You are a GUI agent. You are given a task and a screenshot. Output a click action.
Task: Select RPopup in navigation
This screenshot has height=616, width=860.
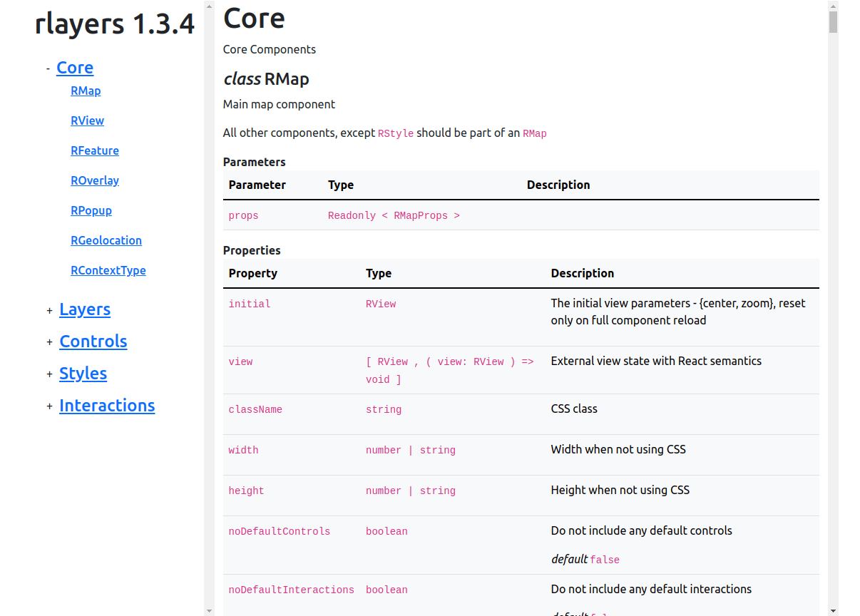point(91,210)
